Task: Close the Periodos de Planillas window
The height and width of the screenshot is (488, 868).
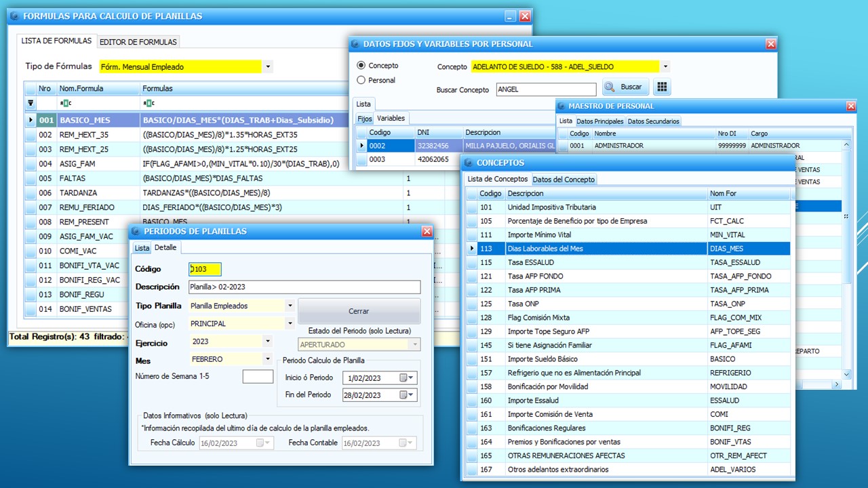Action: click(x=427, y=231)
